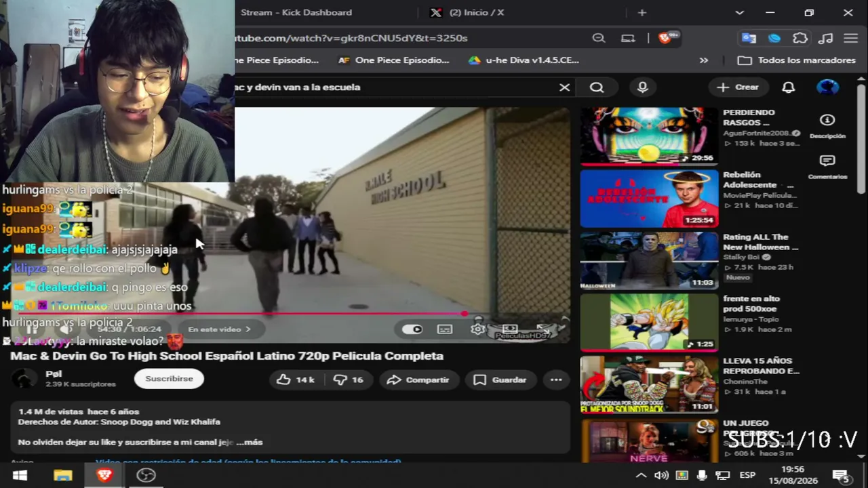Dislike the video with the thumbs-down
This screenshot has width=868, height=488.
tap(348, 380)
